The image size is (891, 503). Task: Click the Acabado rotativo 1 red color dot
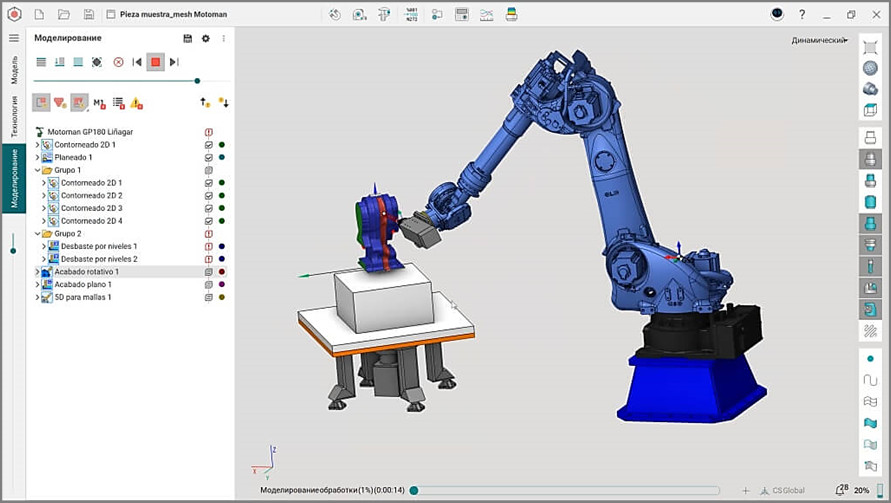click(x=222, y=272)
